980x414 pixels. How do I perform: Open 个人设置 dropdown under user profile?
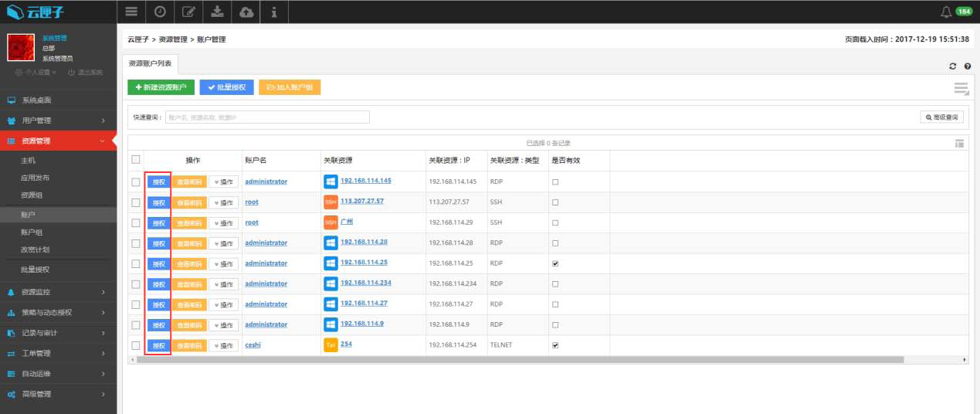(x=36, y=72)
